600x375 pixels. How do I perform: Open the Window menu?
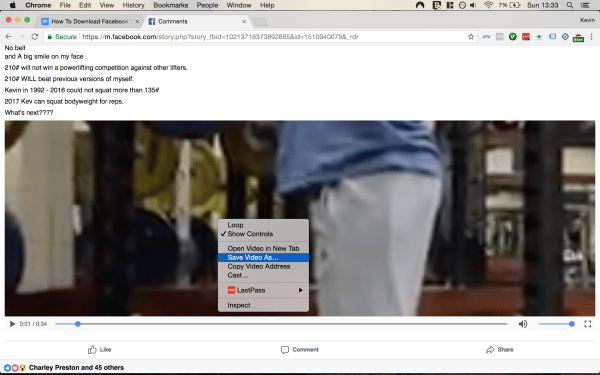click(239, 5)
